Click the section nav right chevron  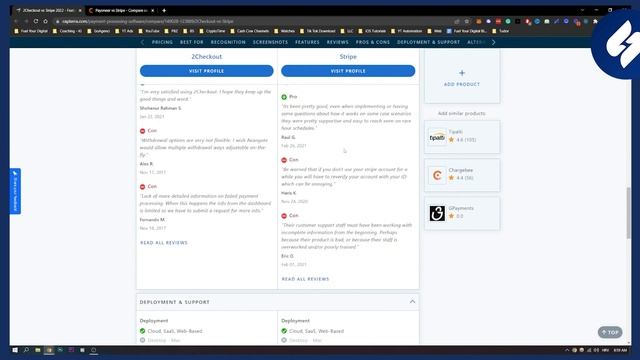pos(493,42)
